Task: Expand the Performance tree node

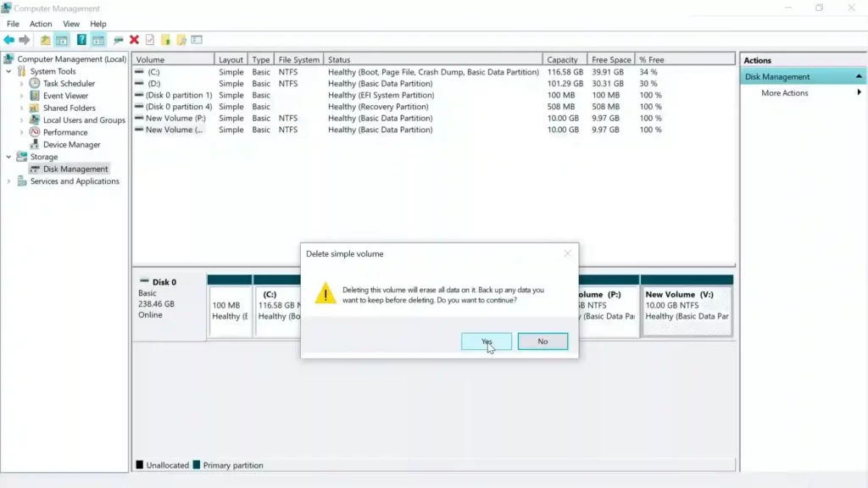Action: click(21, 132)
